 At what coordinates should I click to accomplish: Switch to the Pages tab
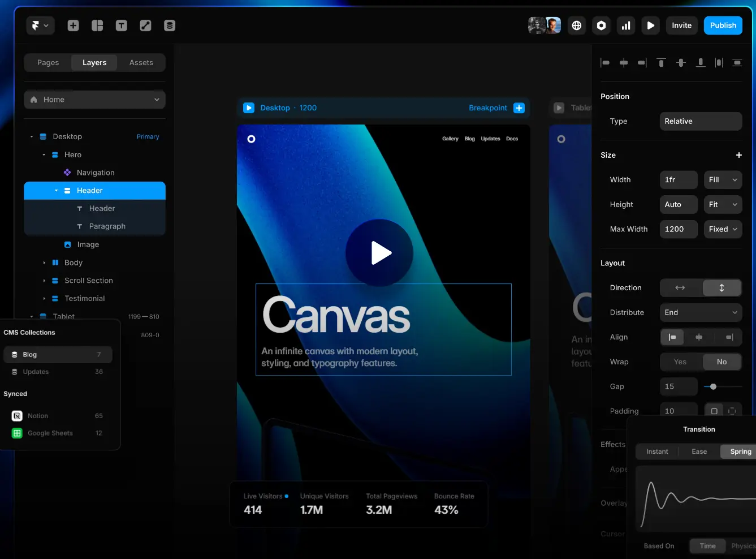click(x=48, y=63)
